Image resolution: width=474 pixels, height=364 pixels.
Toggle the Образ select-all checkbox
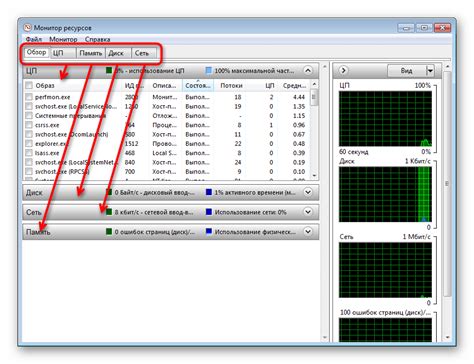29,85
